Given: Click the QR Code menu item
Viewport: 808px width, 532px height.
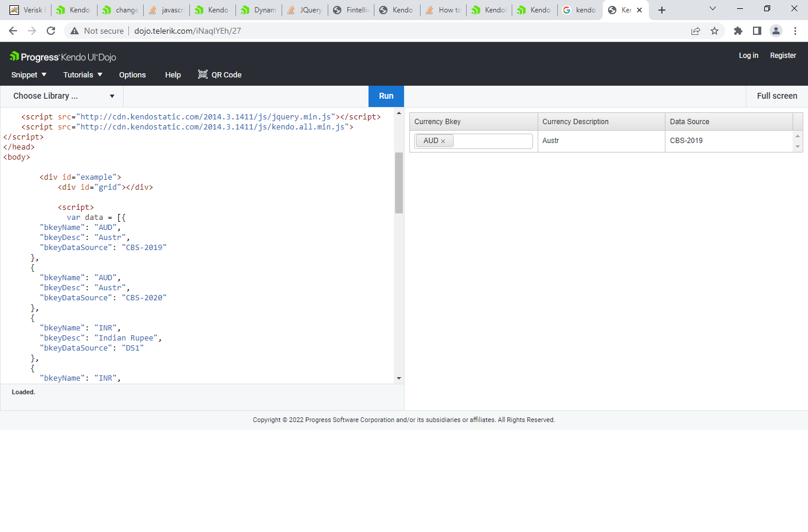Looking at the screenshot, I should click(219, 75).
